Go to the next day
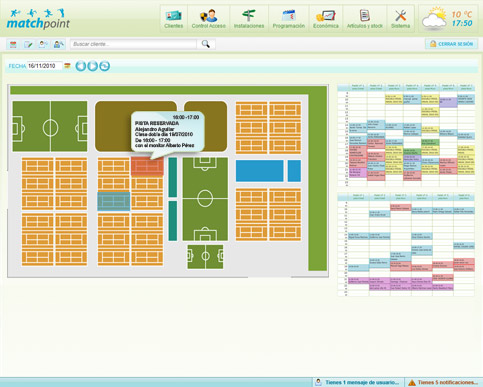This screenshot has width=483, height=387. click(93, 66)
